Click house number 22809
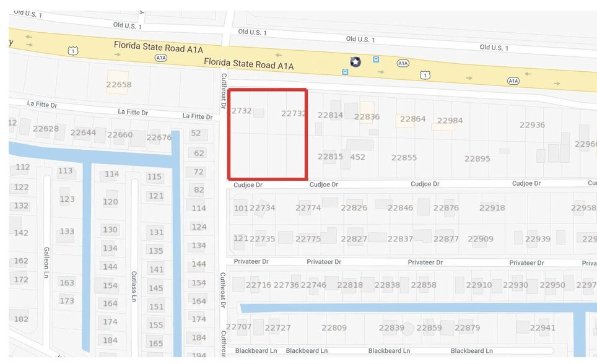Image resolution: width=597 pixels, height=364 pixels. [x=334, y=327]
